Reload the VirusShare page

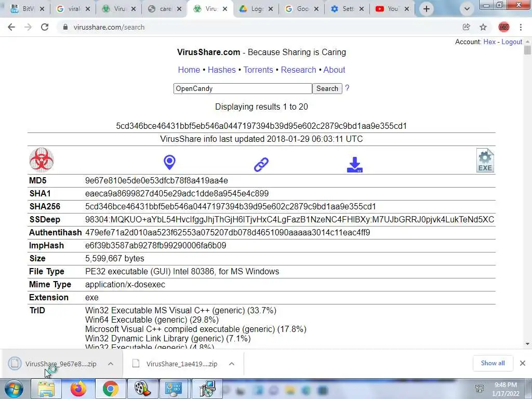tap(45, 27)
